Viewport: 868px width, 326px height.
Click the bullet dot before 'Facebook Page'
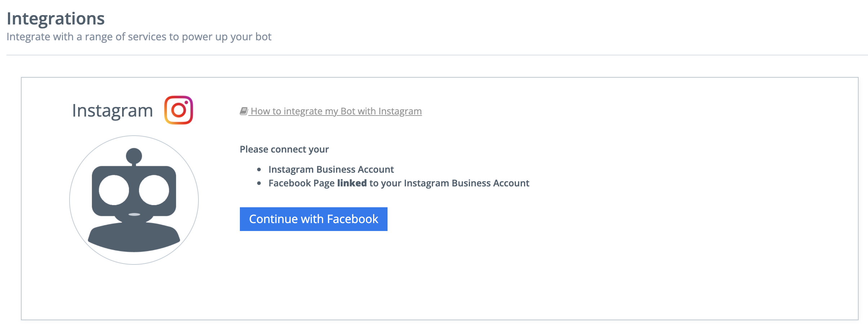pyautogui.click(x=259, y=183)
